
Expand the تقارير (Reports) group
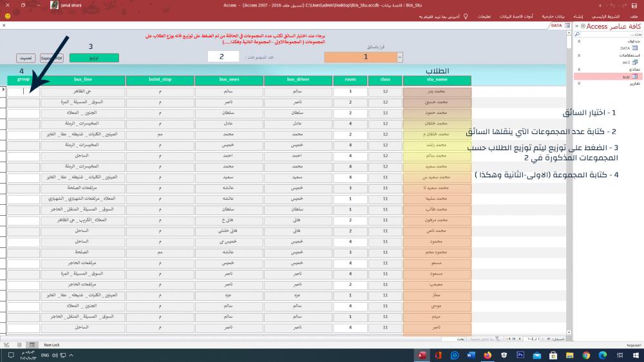click(x=579, y=83)
